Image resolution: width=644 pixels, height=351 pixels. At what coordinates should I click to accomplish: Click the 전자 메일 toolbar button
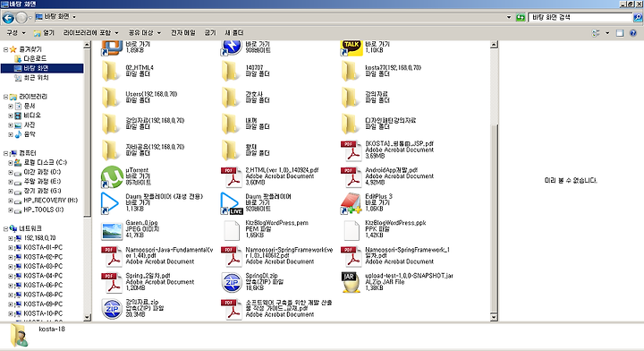tap(183, 33)
